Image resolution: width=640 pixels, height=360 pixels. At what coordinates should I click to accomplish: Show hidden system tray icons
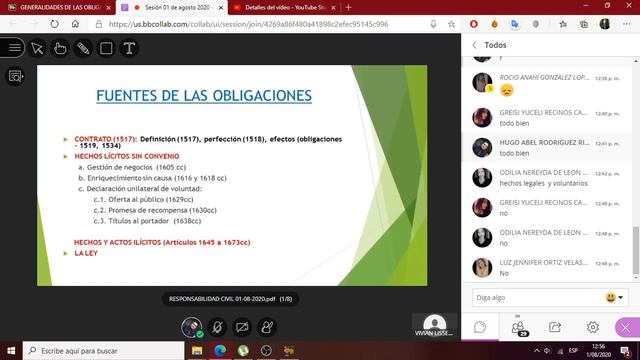536,351
